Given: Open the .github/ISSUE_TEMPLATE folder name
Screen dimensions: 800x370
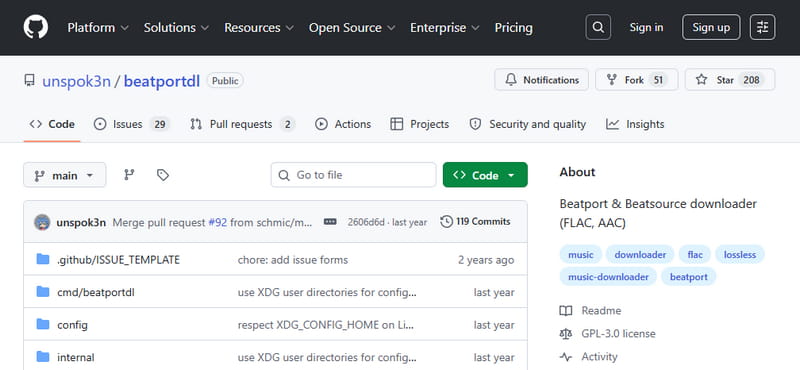Looking at the screenshot, I should (118, 260).
